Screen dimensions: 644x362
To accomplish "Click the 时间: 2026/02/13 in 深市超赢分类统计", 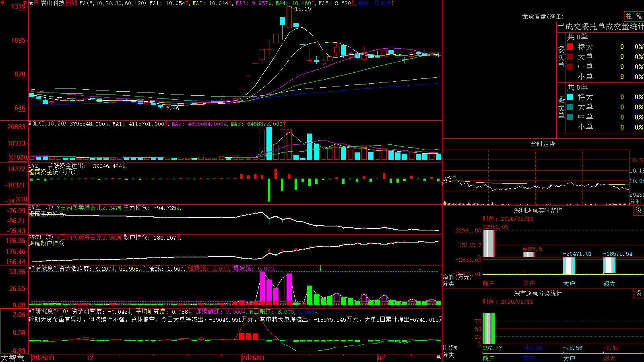I will pyautogui.click(x=508, y=302).
